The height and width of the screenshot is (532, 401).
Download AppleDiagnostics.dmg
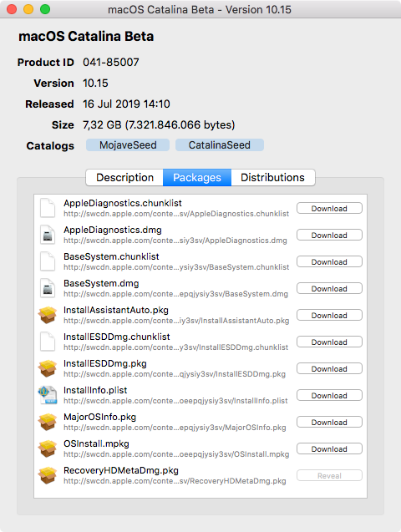tap(329, 236)
